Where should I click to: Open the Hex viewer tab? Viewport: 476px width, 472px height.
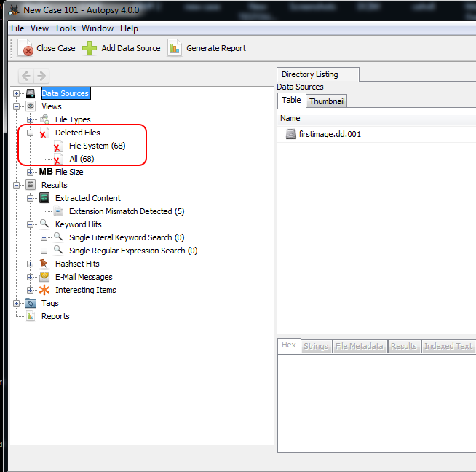click(289, 345)
